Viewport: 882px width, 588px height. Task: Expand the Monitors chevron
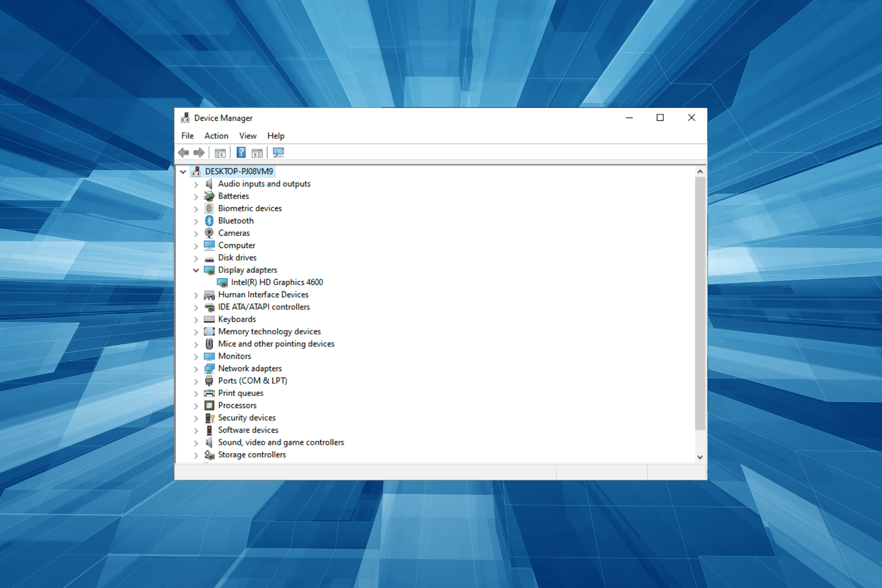[196, 357]
